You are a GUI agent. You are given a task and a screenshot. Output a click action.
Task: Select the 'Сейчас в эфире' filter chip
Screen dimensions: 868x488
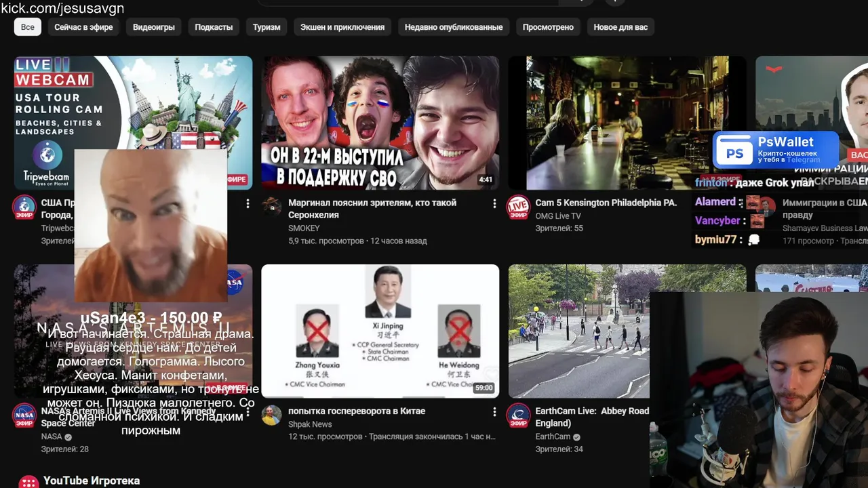83,27
